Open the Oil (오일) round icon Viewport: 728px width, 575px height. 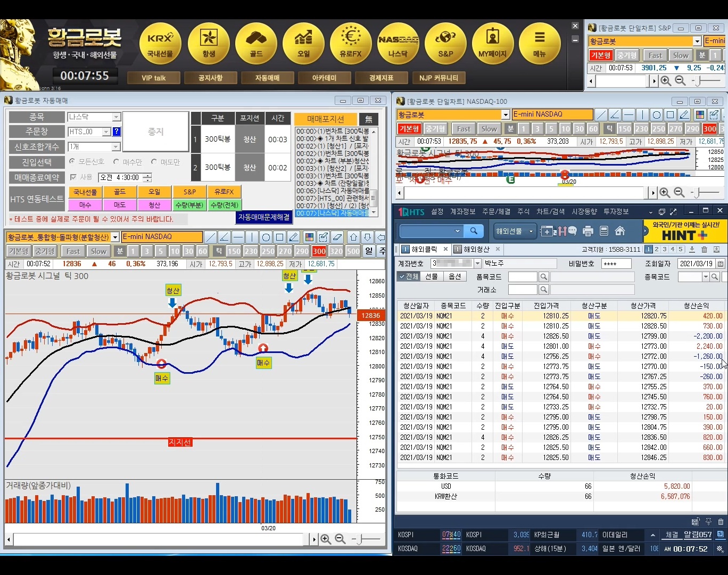(303, 44)
